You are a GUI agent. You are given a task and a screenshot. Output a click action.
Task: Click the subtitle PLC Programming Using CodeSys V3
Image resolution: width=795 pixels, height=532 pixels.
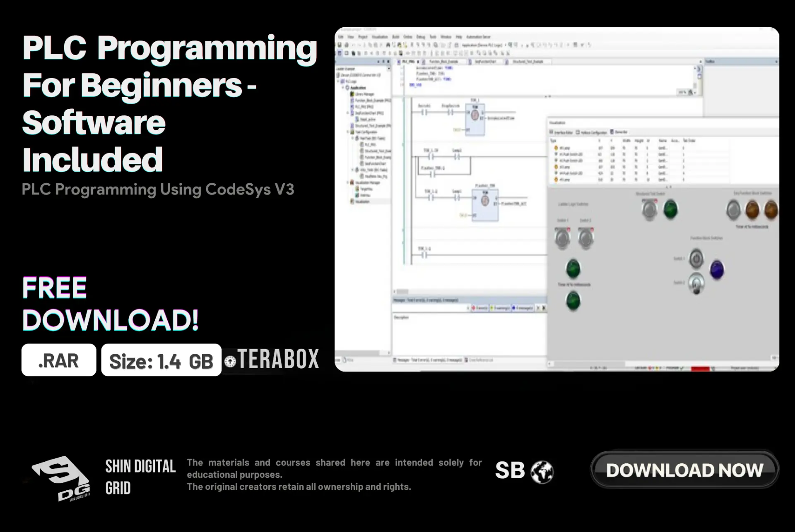(158, 189)
